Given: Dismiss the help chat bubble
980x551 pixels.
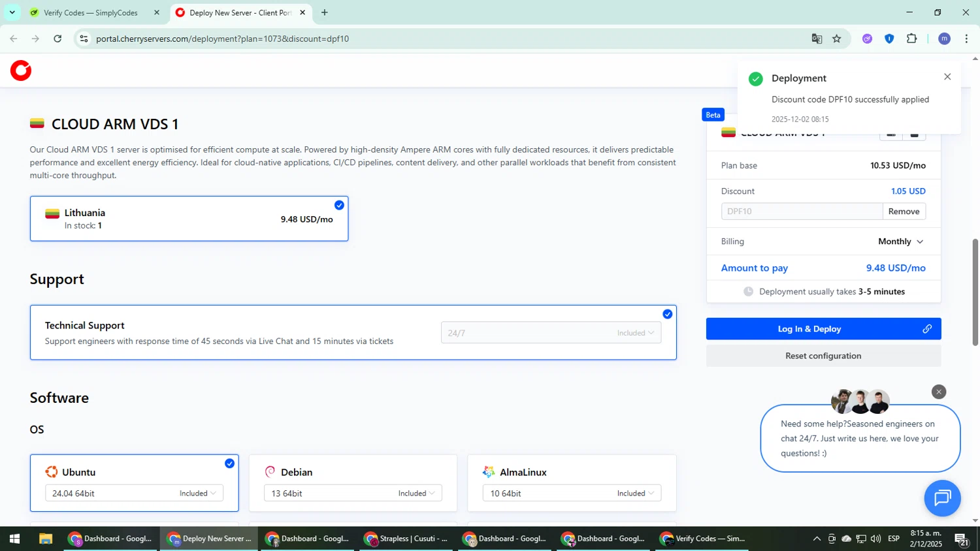Looking at the screenshot, I should coord(939,392).
